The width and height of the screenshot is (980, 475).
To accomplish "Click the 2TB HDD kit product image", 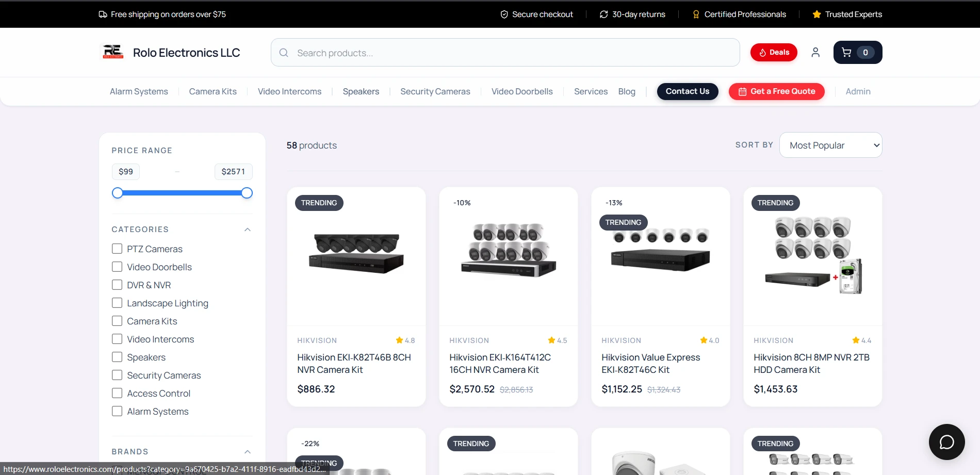I will coord(813,255).
